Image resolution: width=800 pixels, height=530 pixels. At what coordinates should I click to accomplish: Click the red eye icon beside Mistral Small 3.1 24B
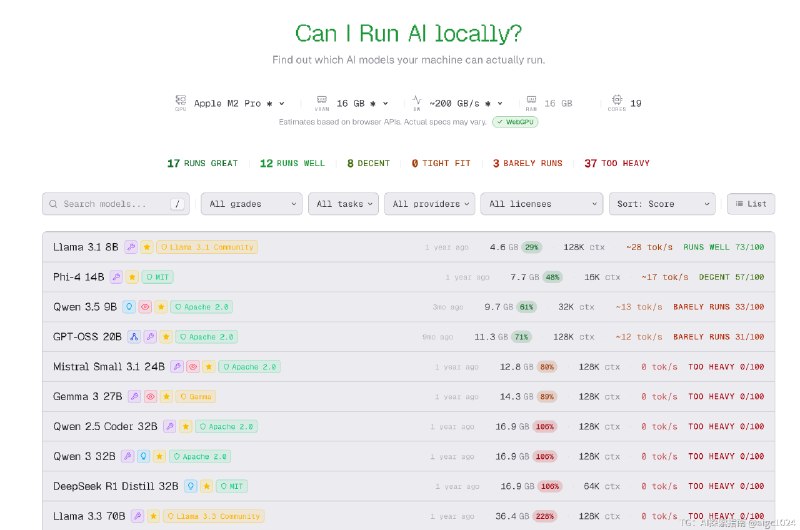[x=193, y=367]
